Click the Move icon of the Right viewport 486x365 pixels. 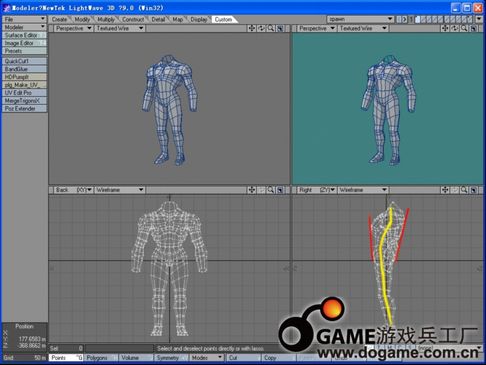[445, 190]
